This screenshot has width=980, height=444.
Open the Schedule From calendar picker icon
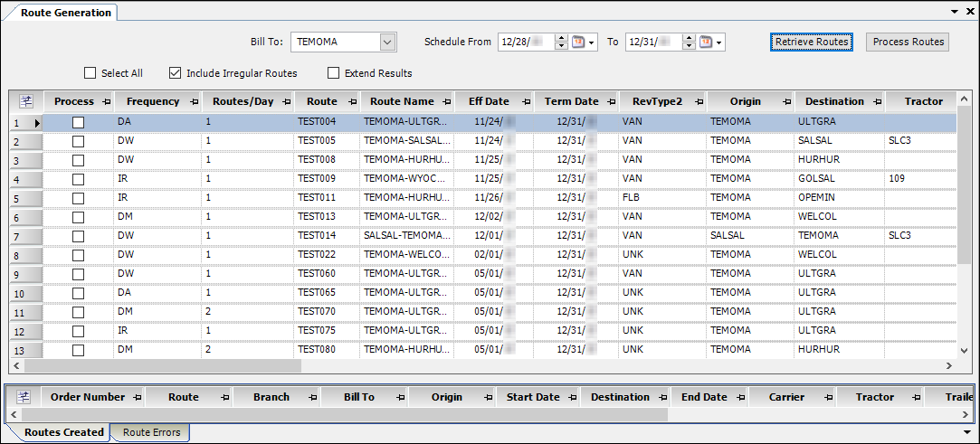(578, 43)
